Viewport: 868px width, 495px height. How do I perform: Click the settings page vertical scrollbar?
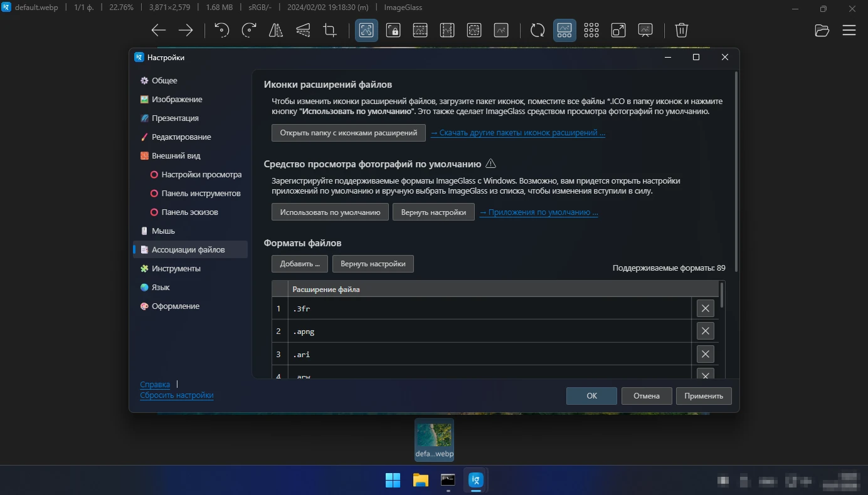click(x=736, y=172)
